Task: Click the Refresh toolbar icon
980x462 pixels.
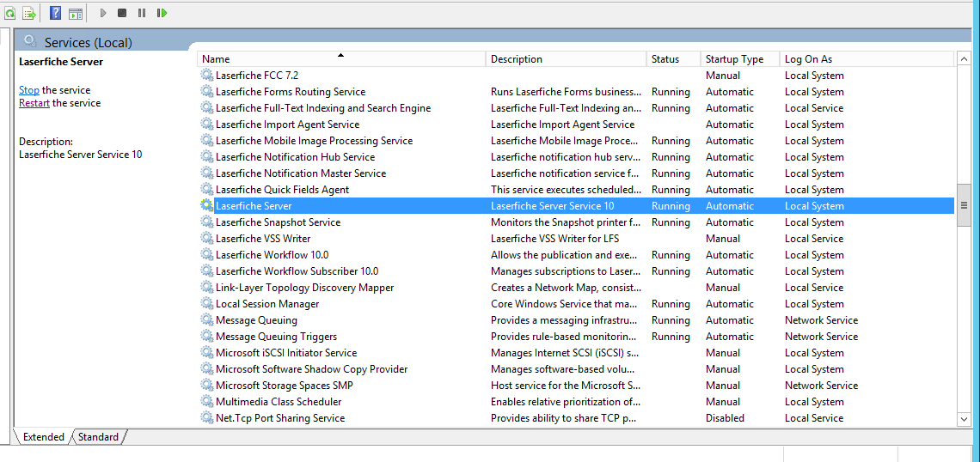Action: coord(10,13)
